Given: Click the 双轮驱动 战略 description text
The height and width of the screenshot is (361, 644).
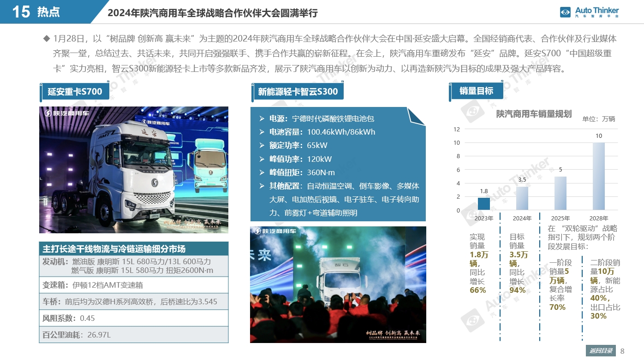Looking at the screenshot, I should pyautogui.click(x=583, y=237).
